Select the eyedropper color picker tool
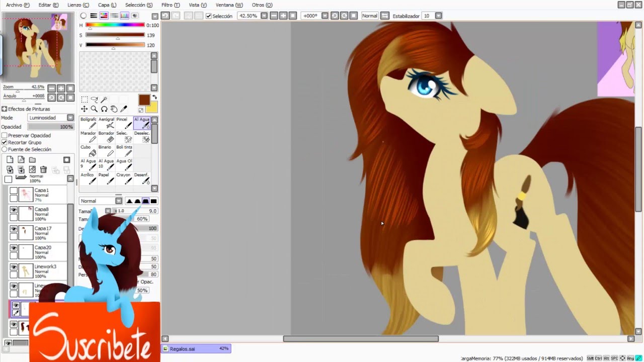This screenshot has height=362, width=644. click(124, 109)
